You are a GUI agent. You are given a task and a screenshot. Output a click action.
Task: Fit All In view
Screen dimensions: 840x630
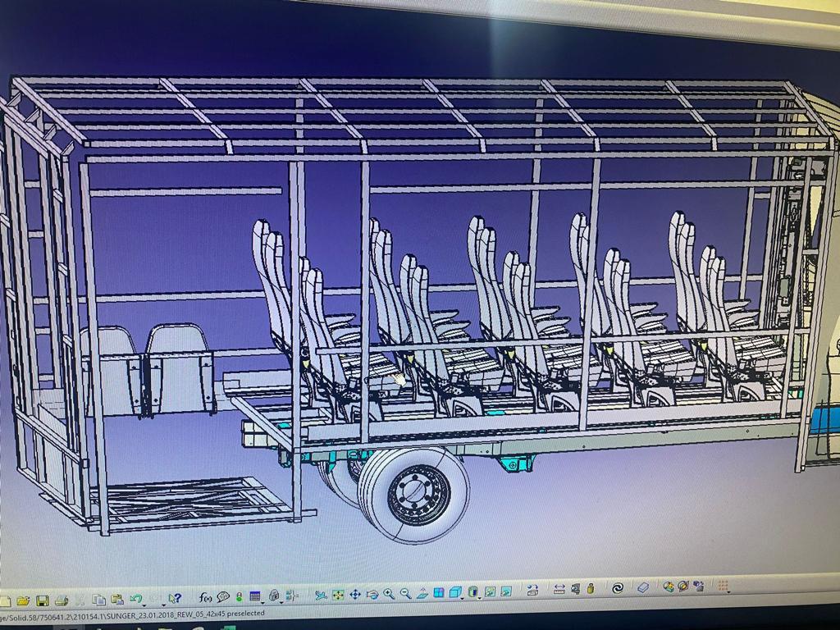pyautogui.click(x=338, y=595)
